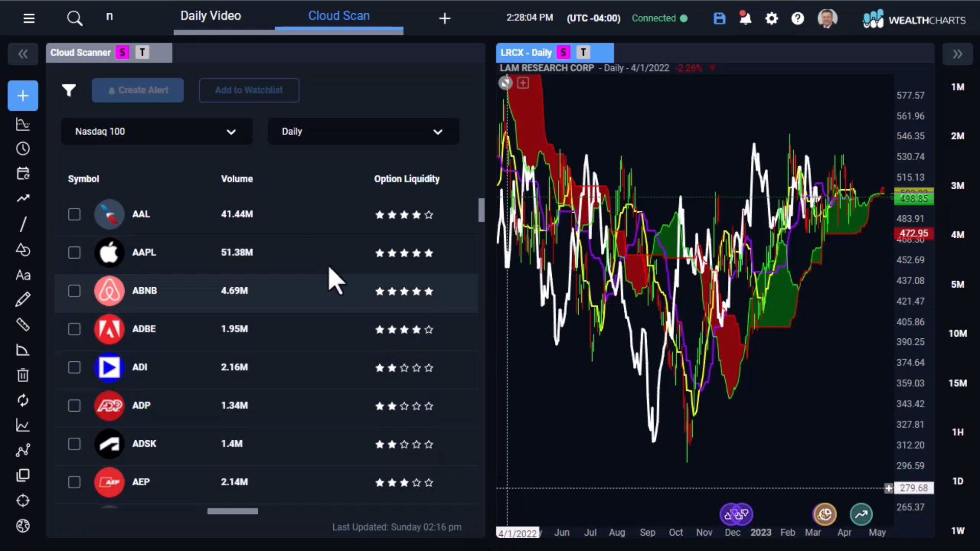
Task: Set chart timeframe to 15M
Action: [958, 383]
